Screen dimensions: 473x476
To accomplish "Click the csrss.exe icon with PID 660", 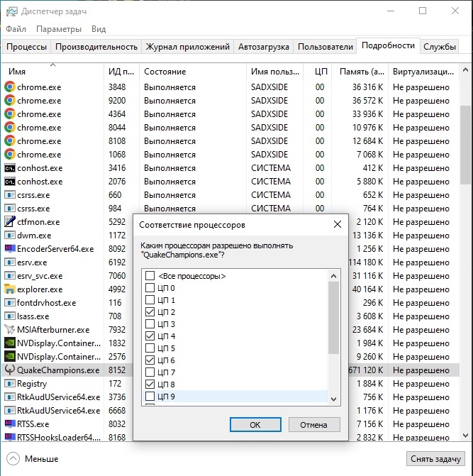I will point(10,195).
